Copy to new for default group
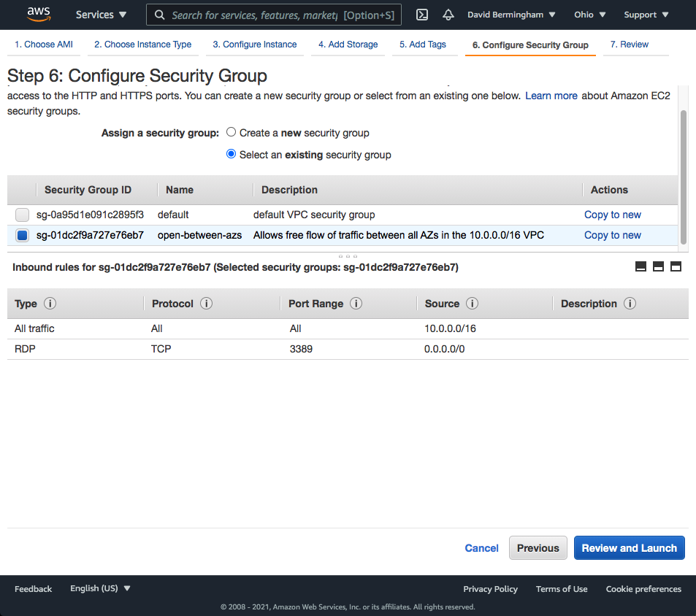The height and width of the screenshot is (616, 696). [612, 215]
